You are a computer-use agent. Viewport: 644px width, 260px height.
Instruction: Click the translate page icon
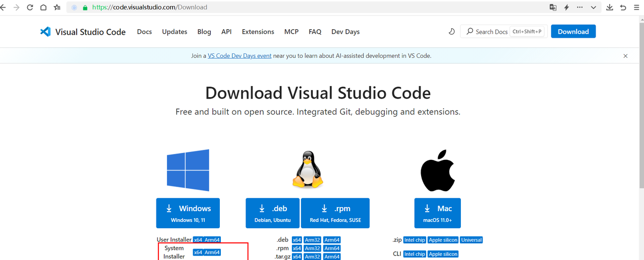[x=553, y=8]
